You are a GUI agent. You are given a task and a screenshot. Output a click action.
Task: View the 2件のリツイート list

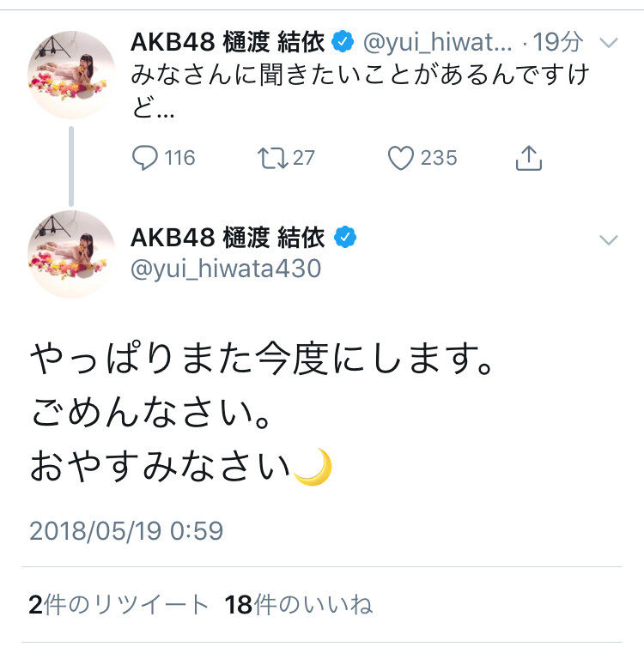118,604
